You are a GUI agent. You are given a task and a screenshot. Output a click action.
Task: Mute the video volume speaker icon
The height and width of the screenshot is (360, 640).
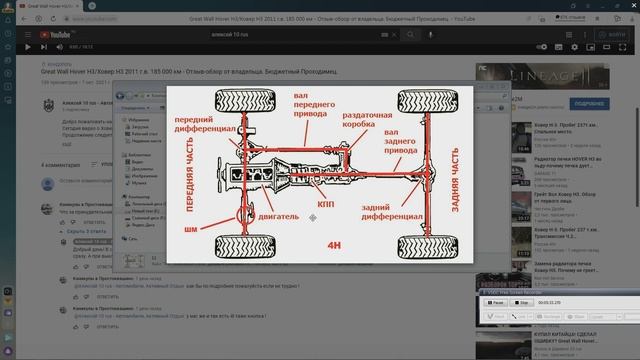coord(60,47)
